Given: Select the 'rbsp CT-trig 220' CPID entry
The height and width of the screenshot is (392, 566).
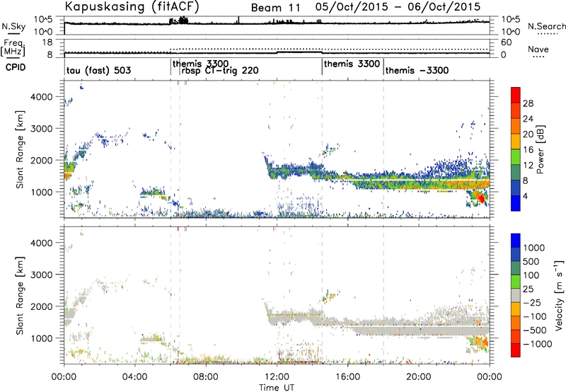Looking at the screenshot, I should pos(220,70).
